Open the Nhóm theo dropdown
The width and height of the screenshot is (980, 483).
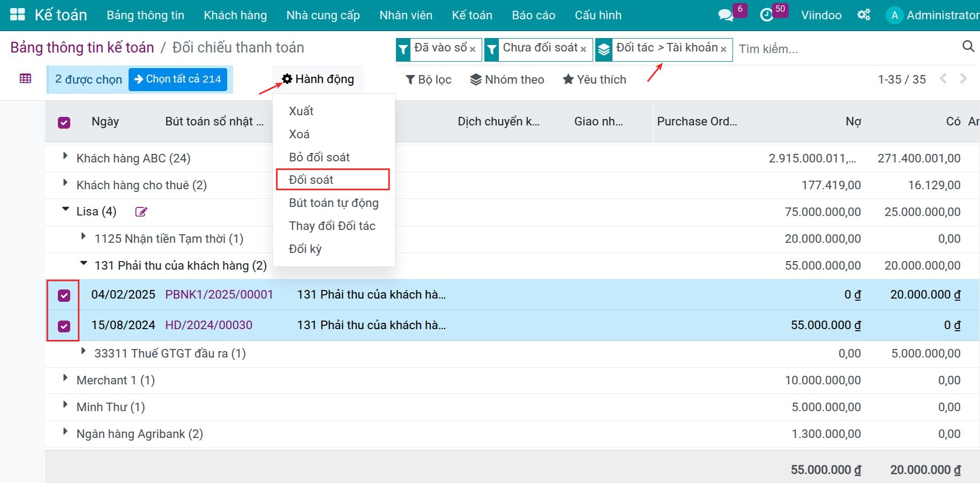pos(507,79)
